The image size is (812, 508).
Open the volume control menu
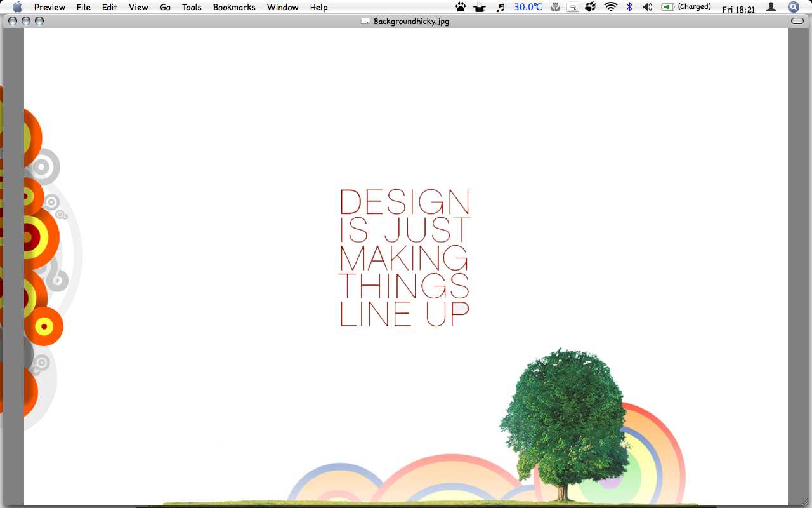648,7
